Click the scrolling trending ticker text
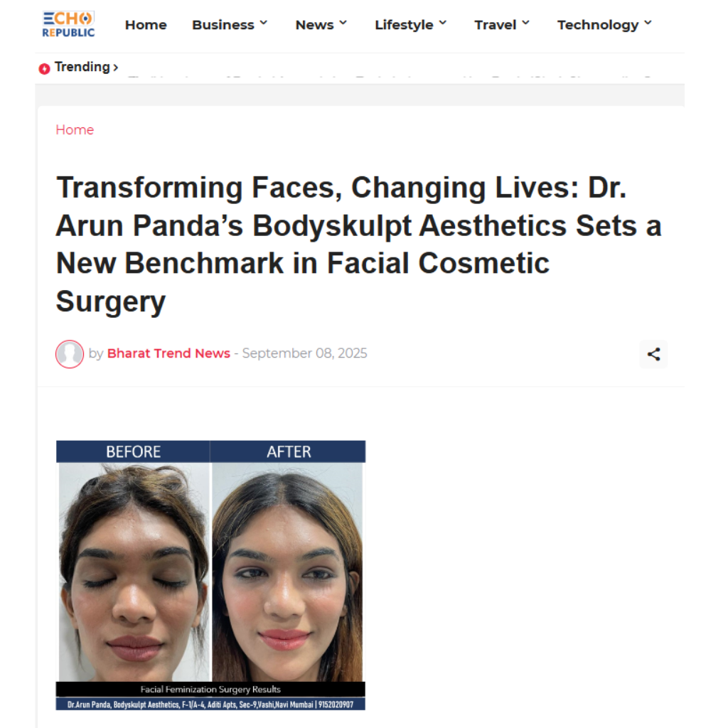Viewport: 728px width, 728px height. click(390, 76)
